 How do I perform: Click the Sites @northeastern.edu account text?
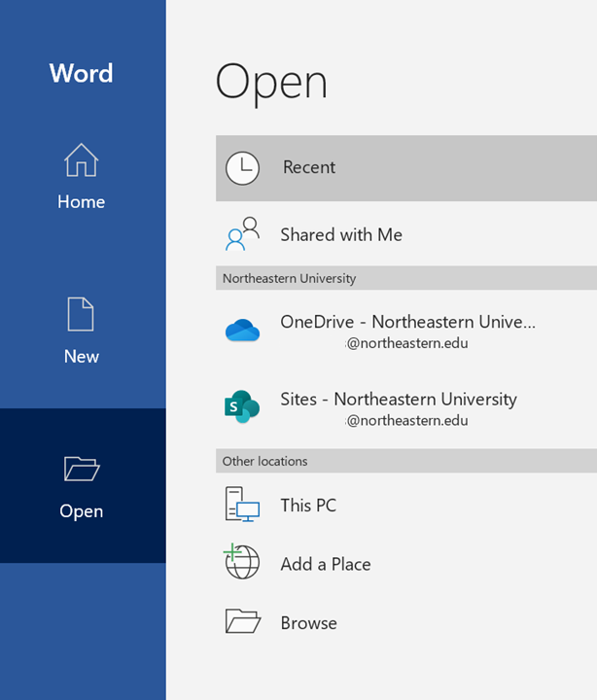tap(407, 421)
